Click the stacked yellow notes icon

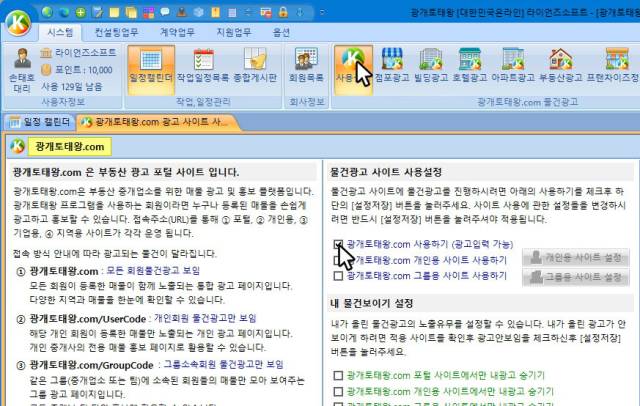131,12
